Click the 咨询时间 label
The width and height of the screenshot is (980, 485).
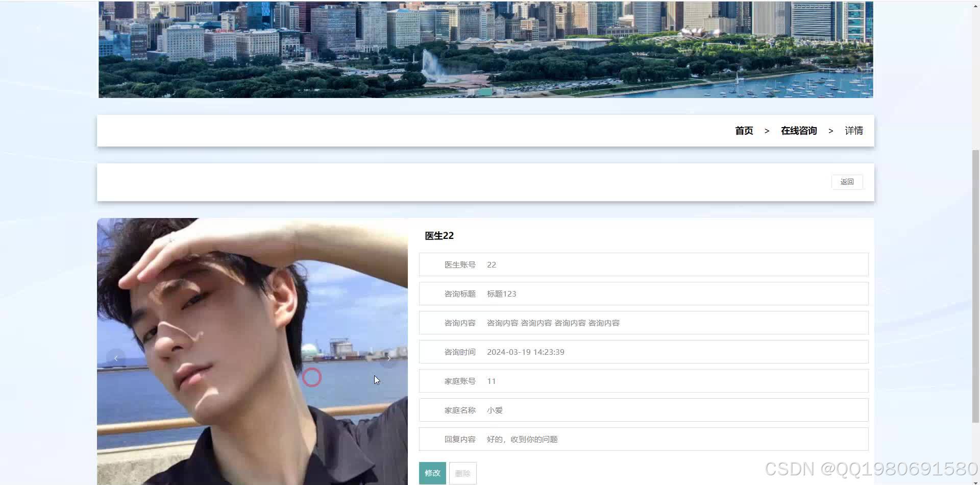point(460,352)
